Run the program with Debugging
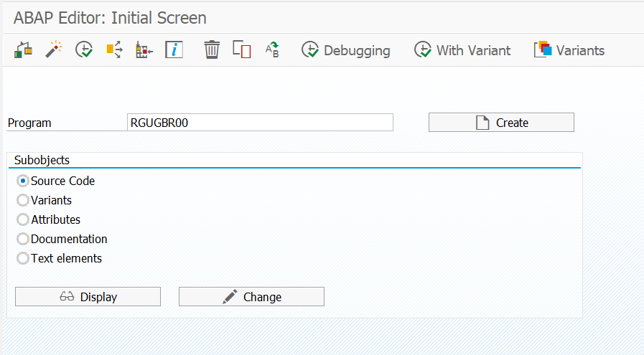 346,50
